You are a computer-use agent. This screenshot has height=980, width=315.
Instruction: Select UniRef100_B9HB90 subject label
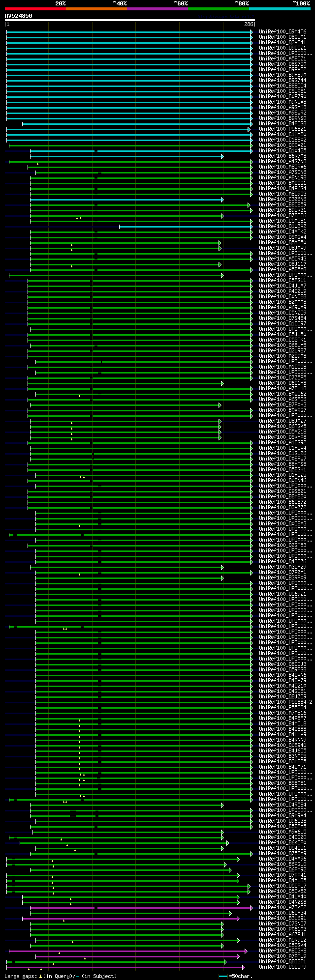click(283, 75)
